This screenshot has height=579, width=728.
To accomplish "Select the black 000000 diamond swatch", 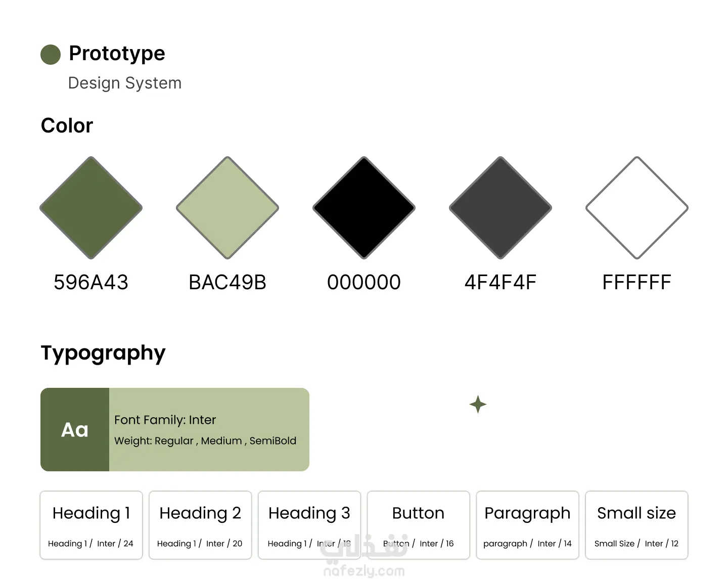I will (x=364, y=208).
